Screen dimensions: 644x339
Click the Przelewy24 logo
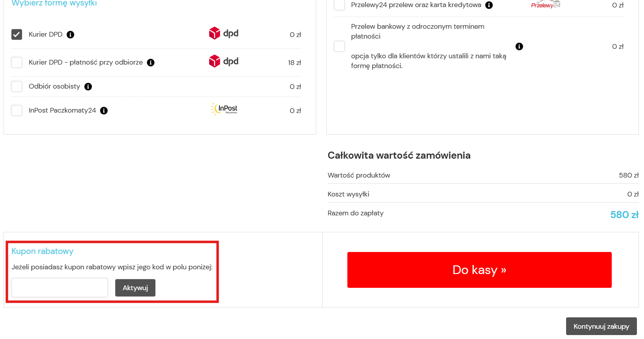pos(546,4)
